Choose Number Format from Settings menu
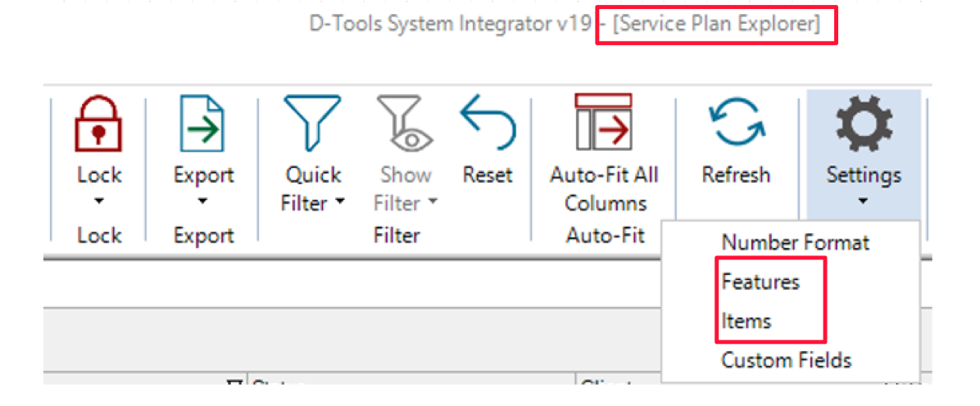Image resolution: width=980 pixels, height=406 pixels. (795, 242)
